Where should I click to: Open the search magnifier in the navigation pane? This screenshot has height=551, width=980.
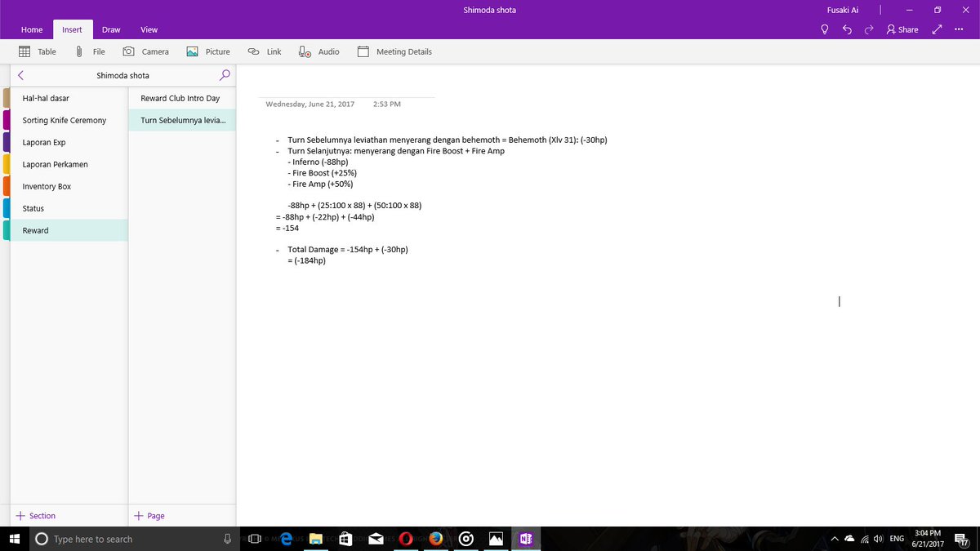pyautogui.click(x=225, y=75)
